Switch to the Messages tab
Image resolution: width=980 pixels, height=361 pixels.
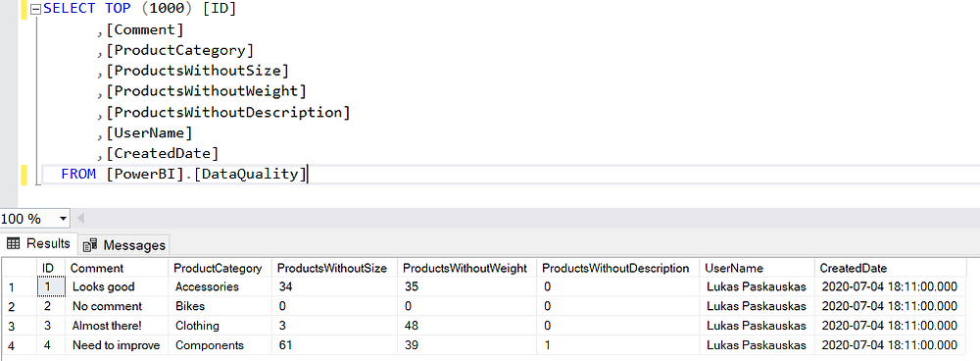pos(123,244)
